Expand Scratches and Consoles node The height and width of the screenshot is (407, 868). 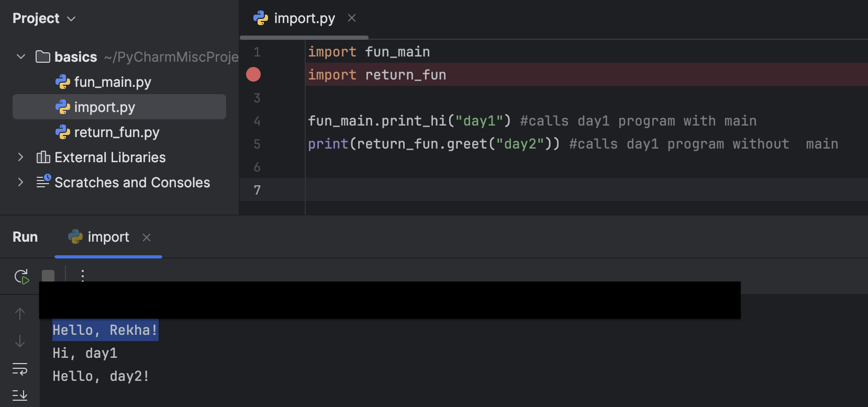(x=20, y=182)
